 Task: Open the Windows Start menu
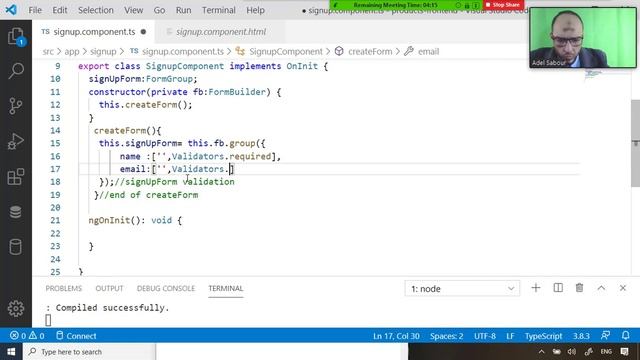(11, 351)
